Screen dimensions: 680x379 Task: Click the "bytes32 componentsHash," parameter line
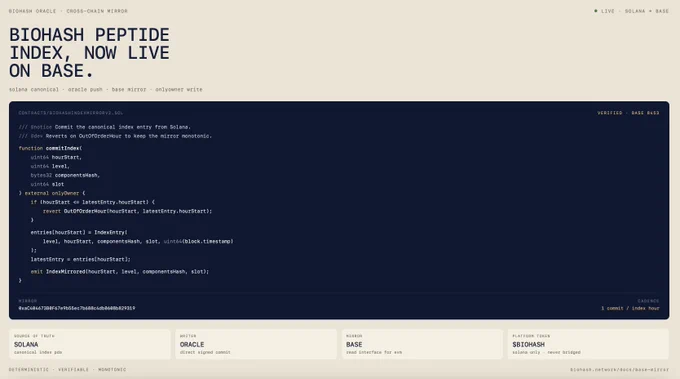[65, 175]
